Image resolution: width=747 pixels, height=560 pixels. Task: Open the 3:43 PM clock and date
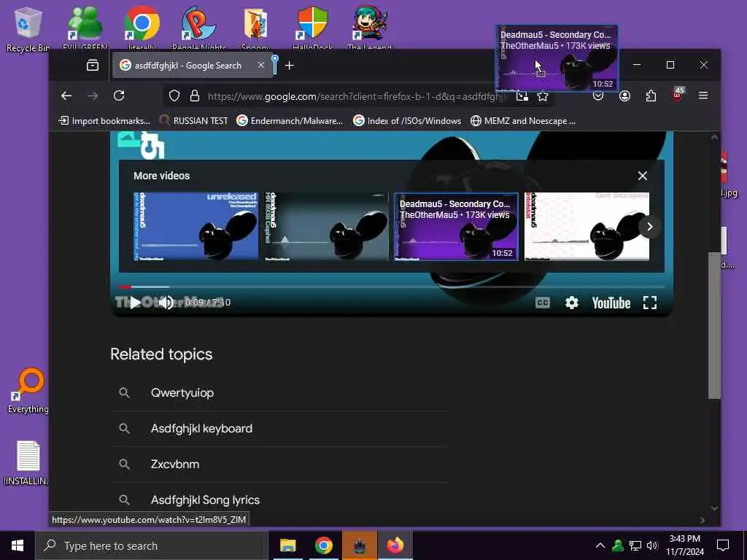(684, 545)
